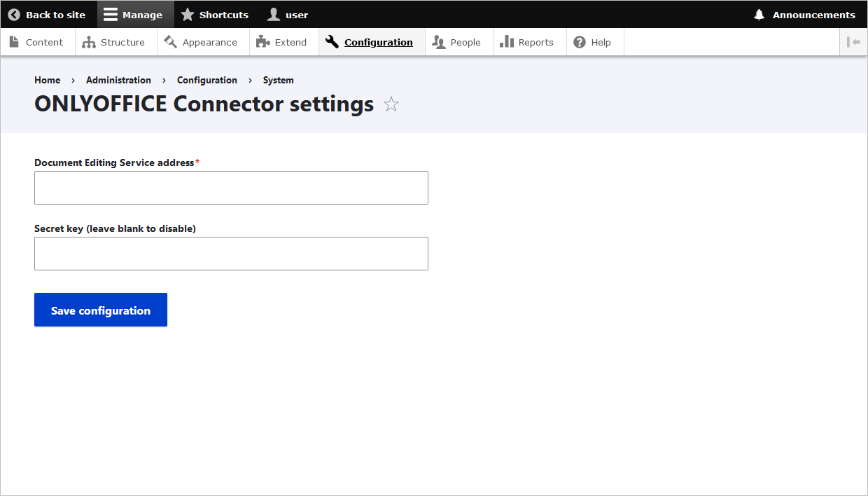Click the Save configuration button
Viewport: 868px width, 496px height.
(x=101, y=310)
